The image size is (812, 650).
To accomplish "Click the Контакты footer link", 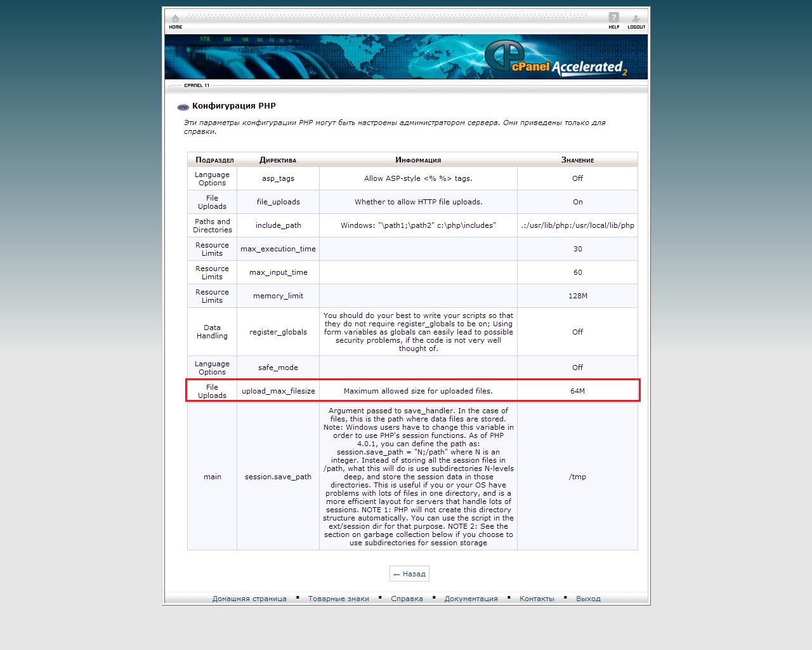I will [x=537, y=599].
